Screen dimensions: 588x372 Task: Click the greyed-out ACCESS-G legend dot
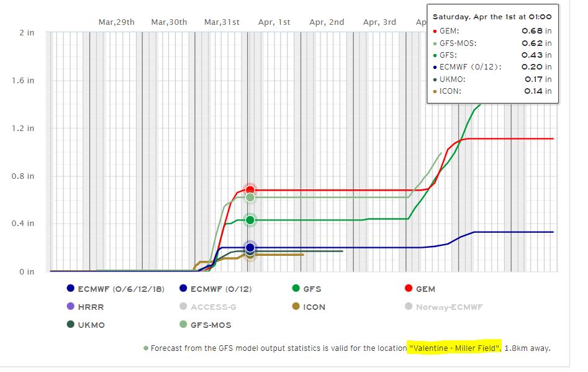[183, 307]
